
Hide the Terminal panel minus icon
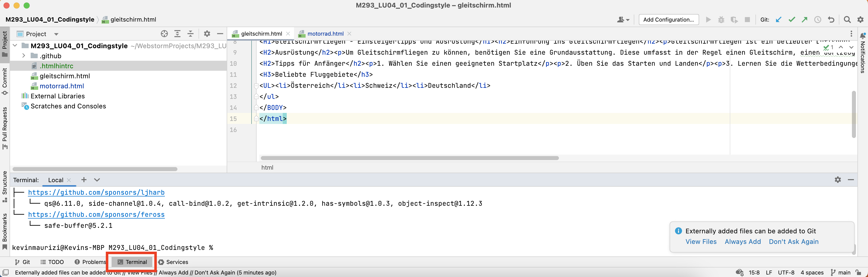point(851,180)
